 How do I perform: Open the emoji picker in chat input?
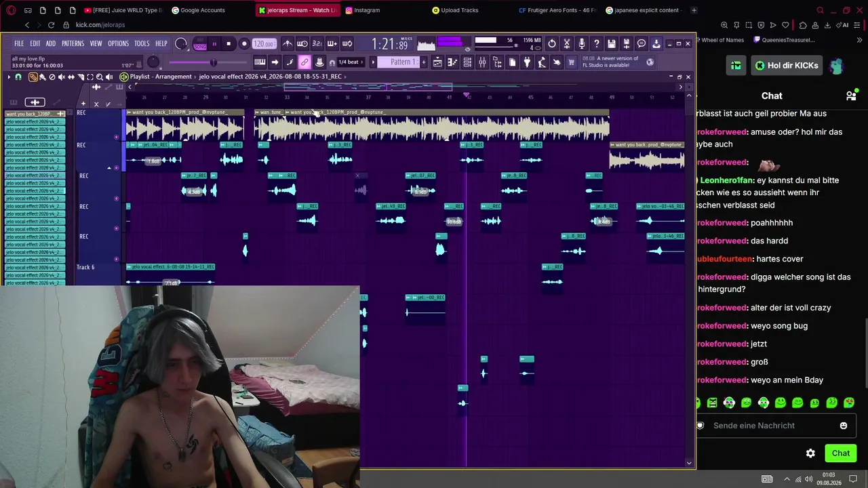[844, 426]
